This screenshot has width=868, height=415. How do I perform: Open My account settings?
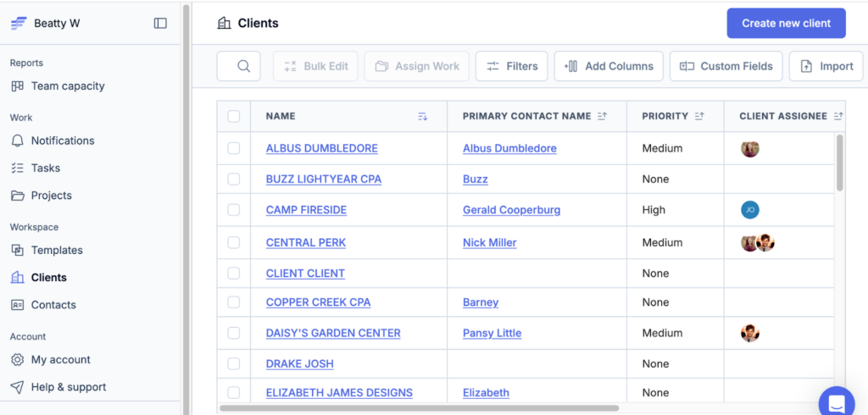pyautogui.click(x=50, y=360)
